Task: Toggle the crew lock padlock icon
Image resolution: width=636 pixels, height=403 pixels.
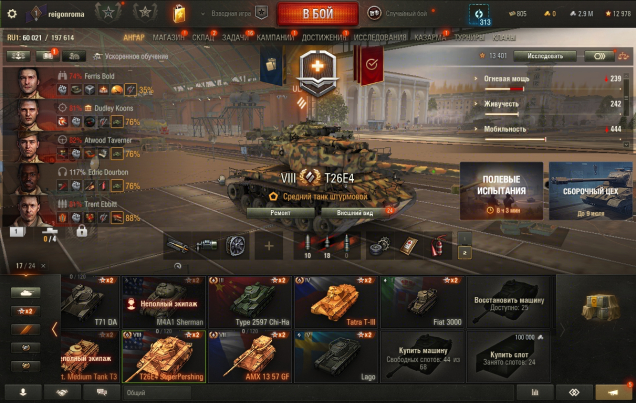Action: click(82, 231)
